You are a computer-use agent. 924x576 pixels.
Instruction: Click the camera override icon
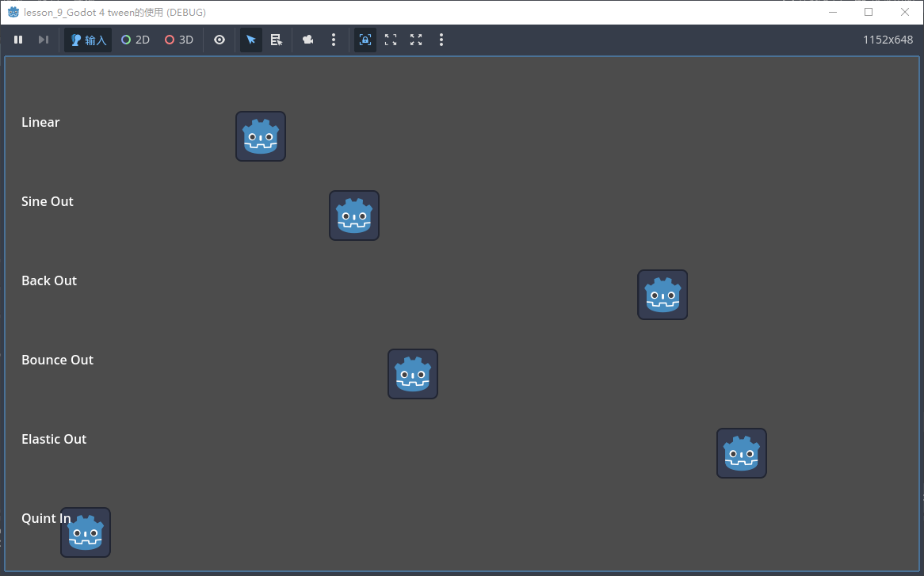pos(308,40)
